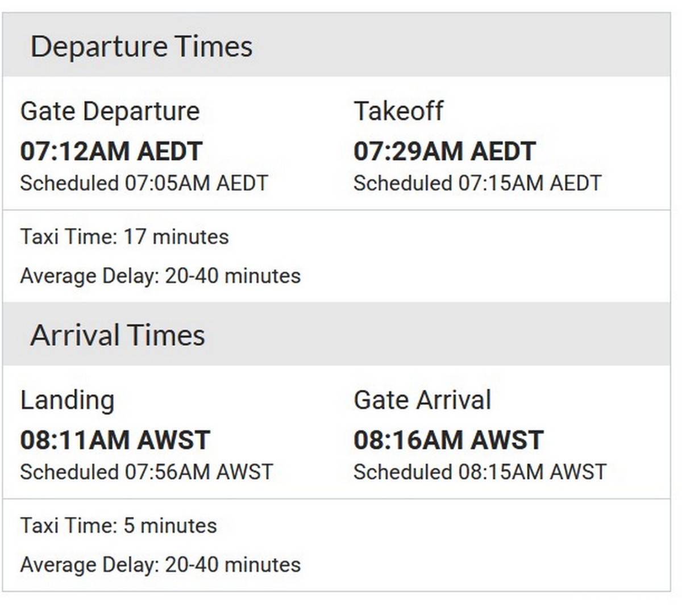
Task: Click the Departure Times section header
Action: 142,47
